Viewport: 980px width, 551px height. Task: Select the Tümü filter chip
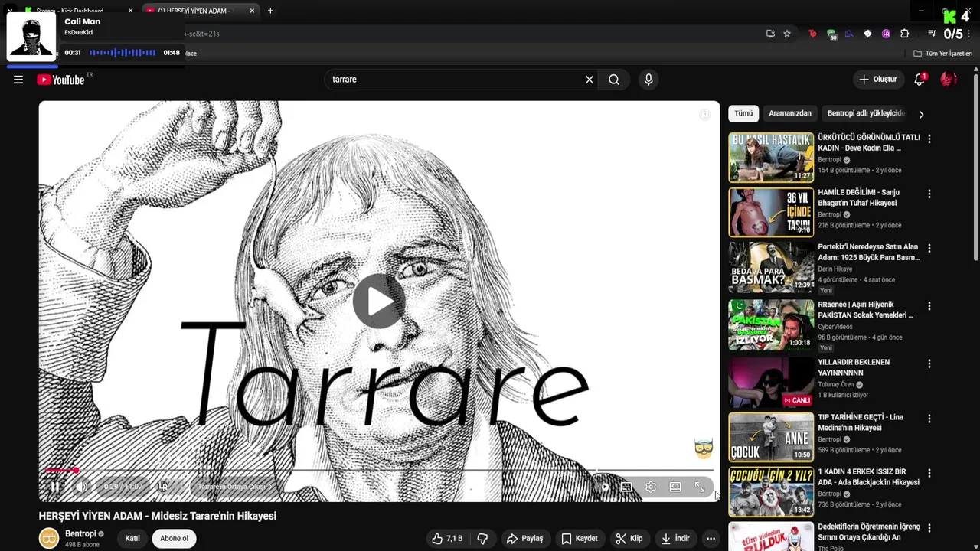coord(743,113)
